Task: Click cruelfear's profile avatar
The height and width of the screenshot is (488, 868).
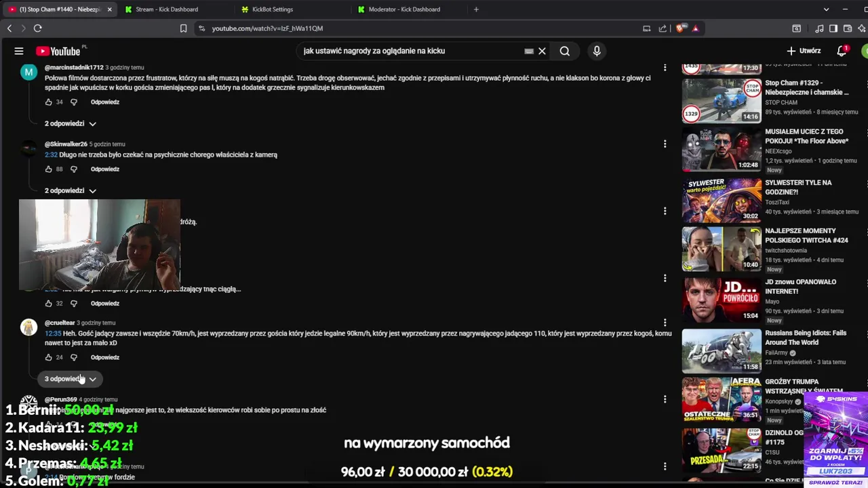Action: (x=28, y=327)
